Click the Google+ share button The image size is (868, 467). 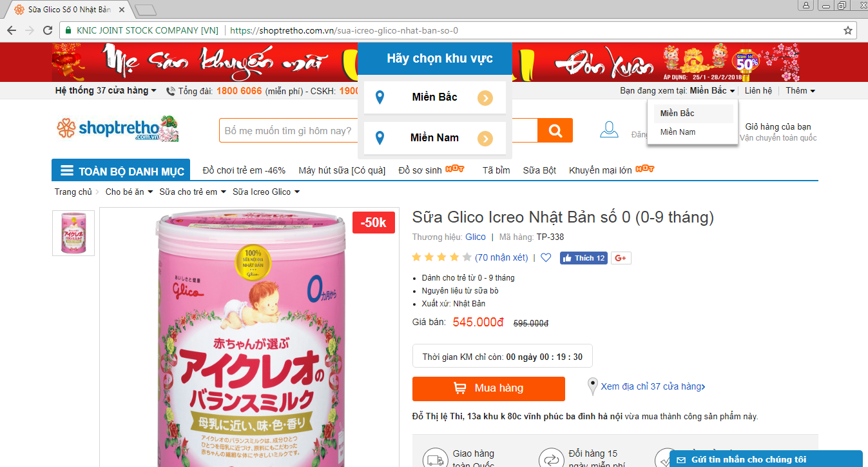coord(621,258)
